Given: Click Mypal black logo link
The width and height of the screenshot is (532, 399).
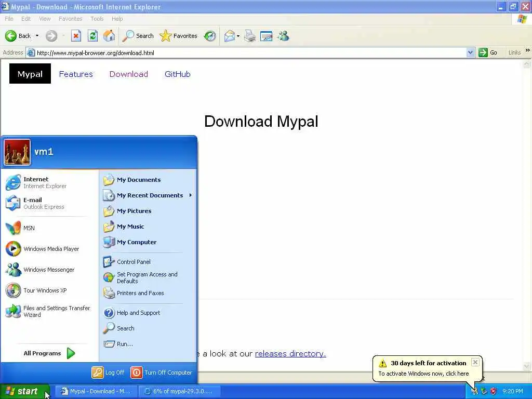Looking at the screenshot, I should [x=30, y=74].
